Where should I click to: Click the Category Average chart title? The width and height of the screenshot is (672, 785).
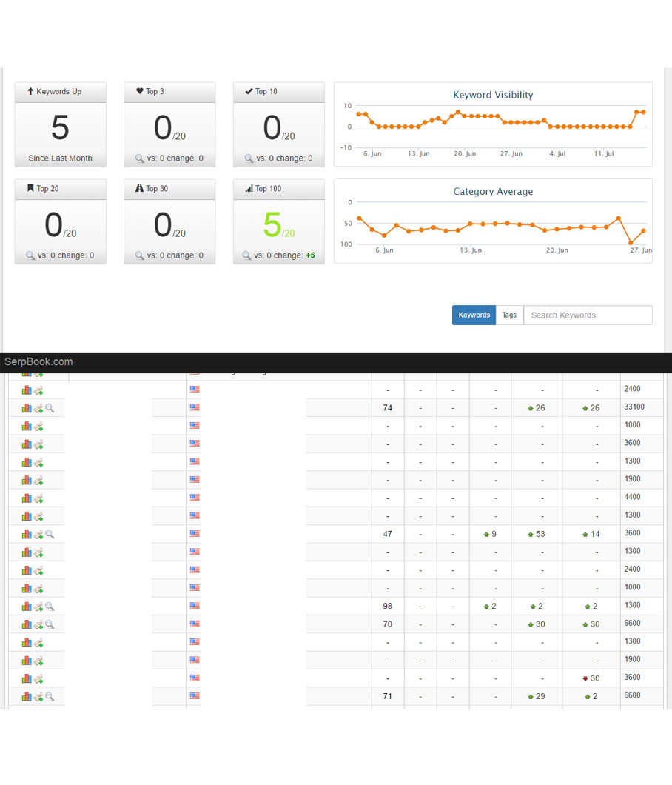pos(493,191)
